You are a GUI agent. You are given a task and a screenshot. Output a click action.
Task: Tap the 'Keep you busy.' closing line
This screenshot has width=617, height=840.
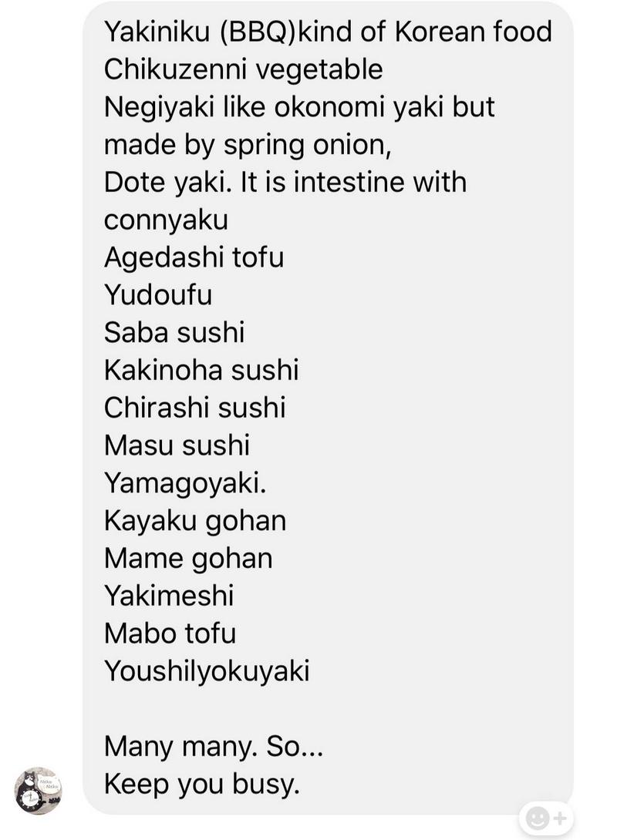[201, 785]
